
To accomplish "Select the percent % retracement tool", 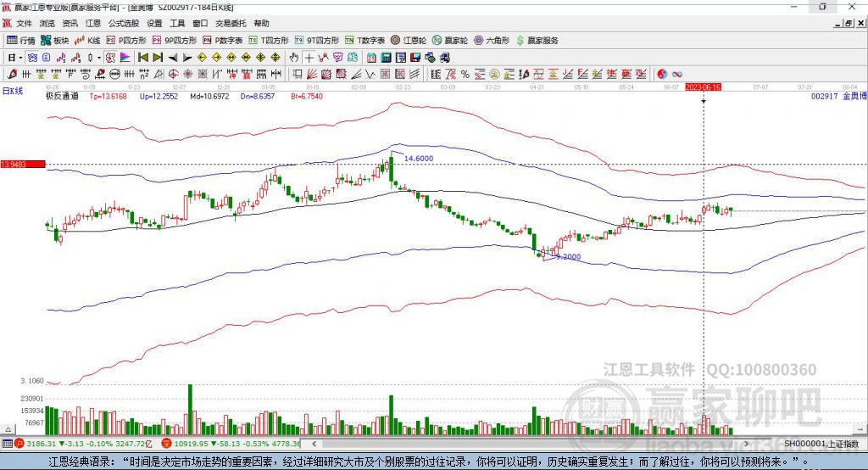I will point(465,75).
